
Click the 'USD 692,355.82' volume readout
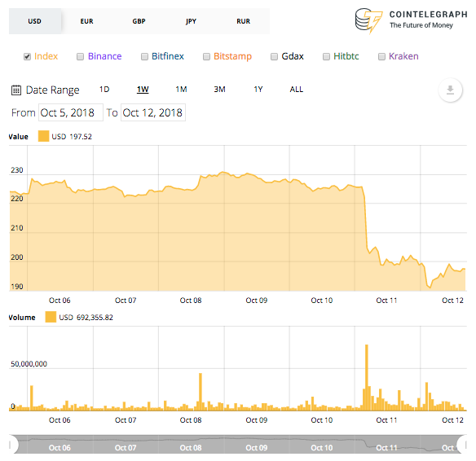point(86,318)
